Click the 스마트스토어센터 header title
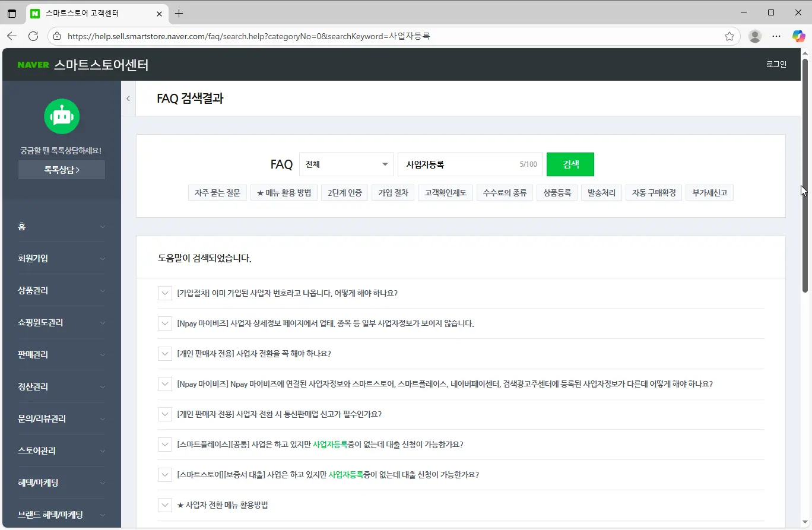Viewport: 812px width, 530px height. pyautogui.click(x=101, y=65)
